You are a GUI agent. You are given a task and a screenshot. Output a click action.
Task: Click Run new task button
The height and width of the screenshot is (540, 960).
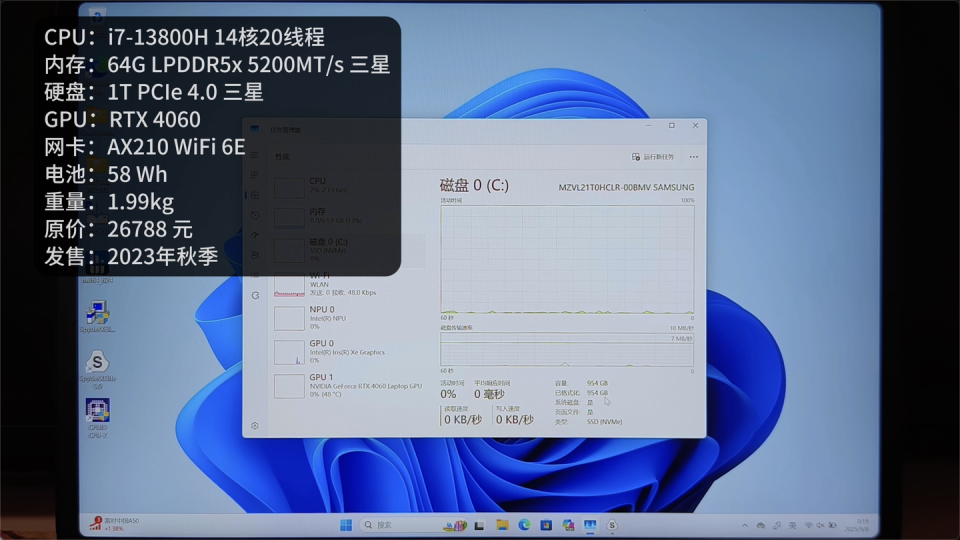coord(653,157)
